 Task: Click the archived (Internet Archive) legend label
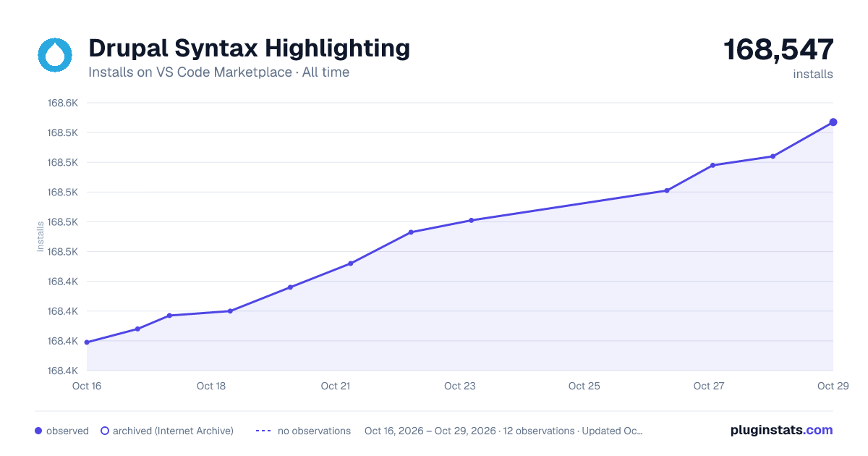tap(173, 431)
